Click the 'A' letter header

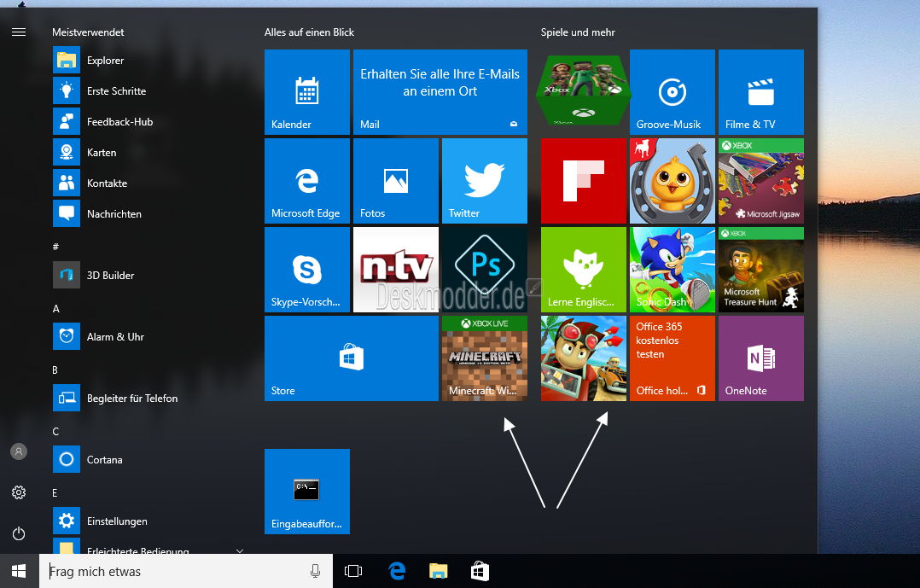tap(55, 309)
